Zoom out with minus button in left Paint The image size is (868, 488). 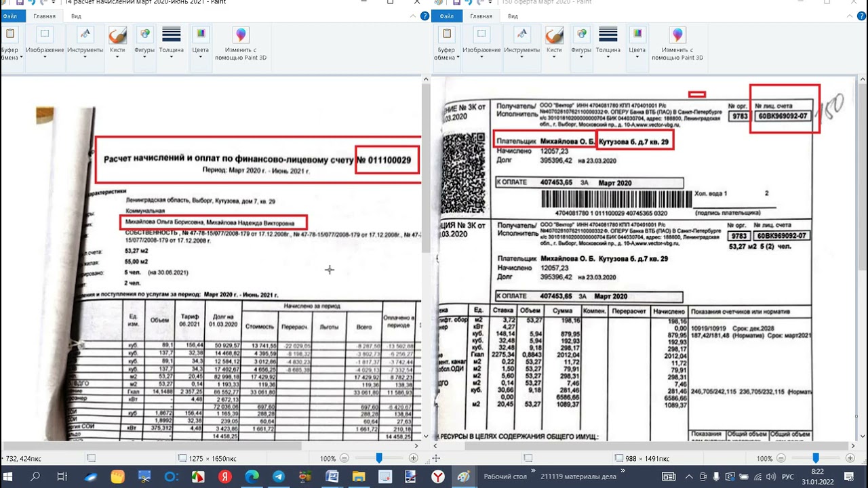pos(344,459)
